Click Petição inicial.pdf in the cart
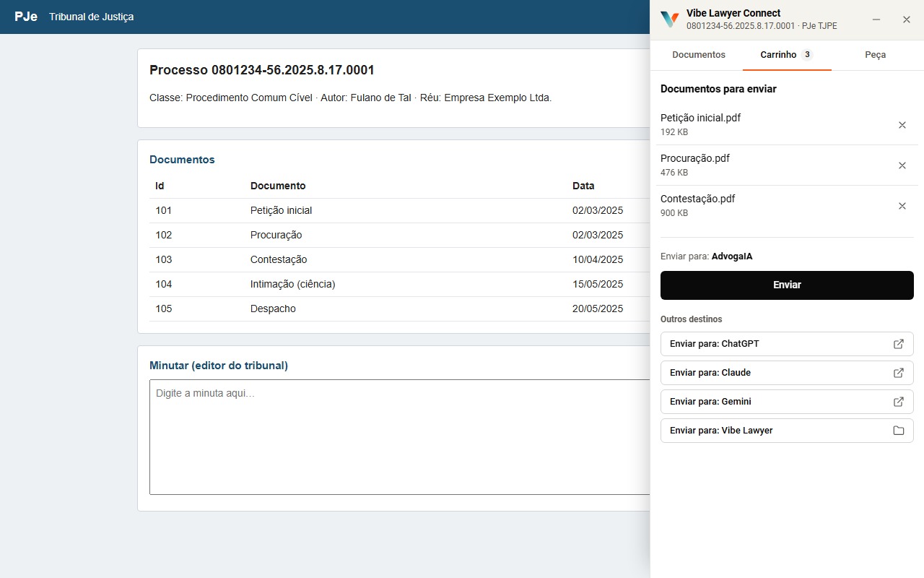The image size is (924, 578). 700,118
